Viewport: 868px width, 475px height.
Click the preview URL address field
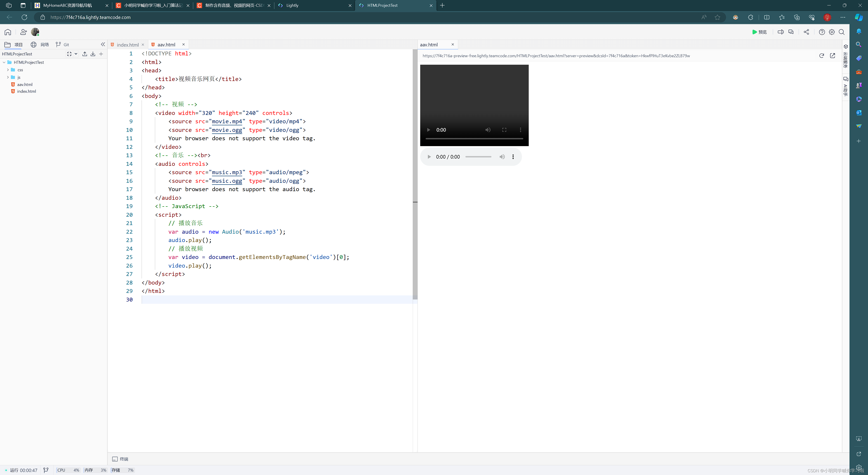(556, 56)
